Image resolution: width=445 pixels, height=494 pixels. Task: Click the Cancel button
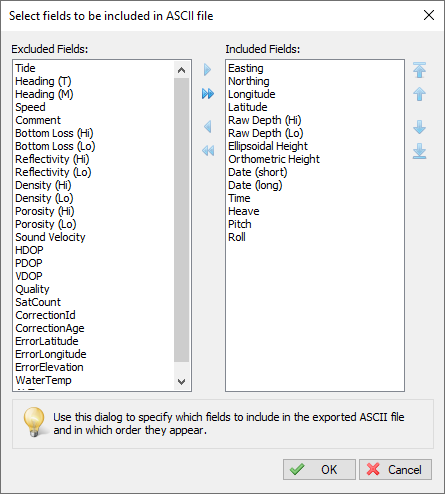pyautogui.click(x=395, y=469)
